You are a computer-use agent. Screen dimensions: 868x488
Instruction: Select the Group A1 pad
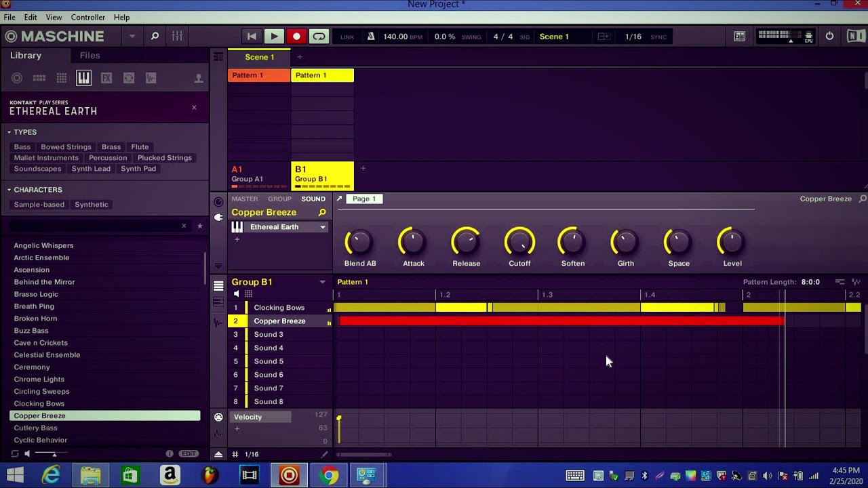pyautogui.click(x=259, y=176)
